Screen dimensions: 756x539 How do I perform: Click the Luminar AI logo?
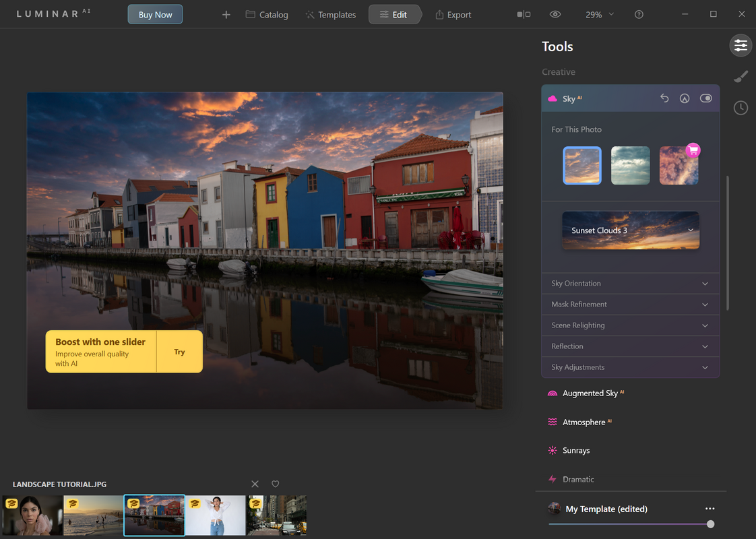53,13
